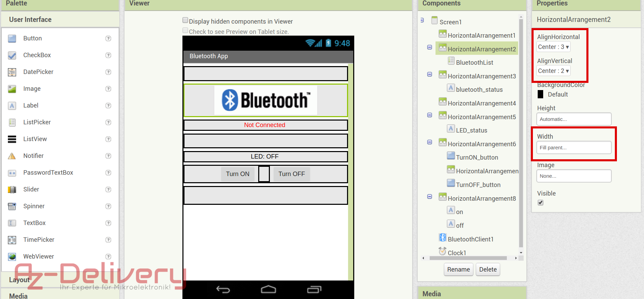Image resolution: width=644 pixels, height=299 pixels.
Task: Edit the Width property field
Action: point(574,148)
